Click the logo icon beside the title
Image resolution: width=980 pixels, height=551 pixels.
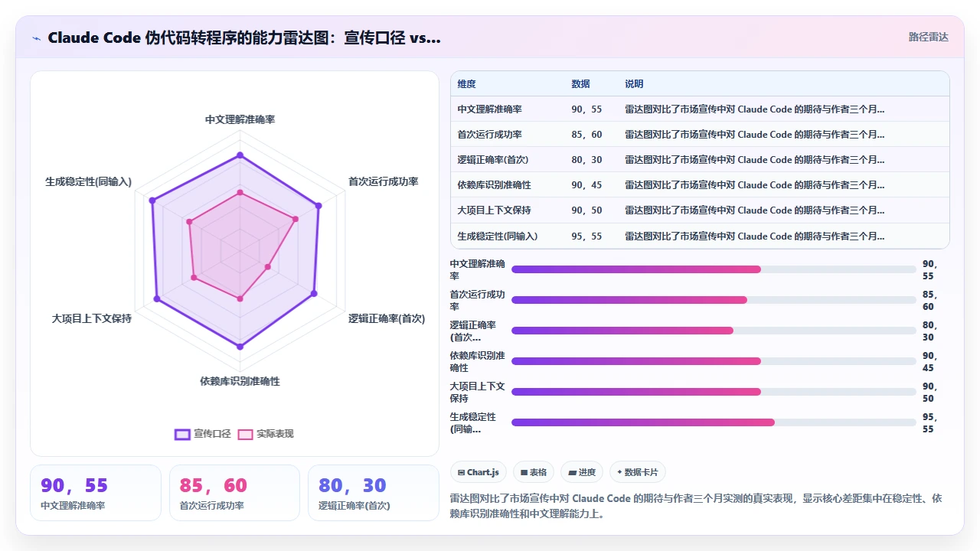36,37
